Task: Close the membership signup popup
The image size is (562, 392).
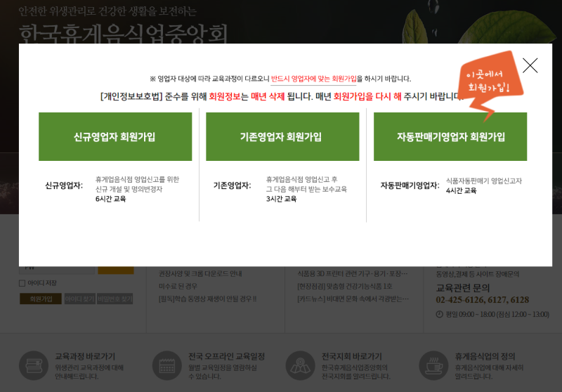Action: coord(530,65)
